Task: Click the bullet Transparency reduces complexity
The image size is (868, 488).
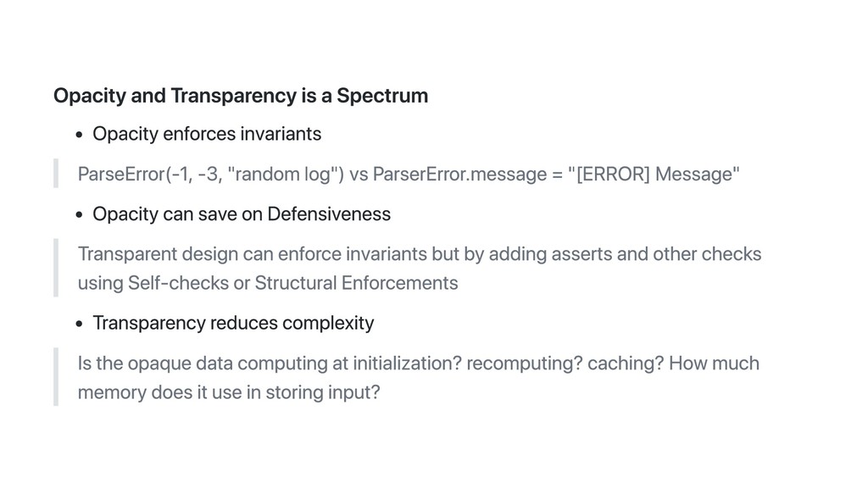Action: pos(234,323)
